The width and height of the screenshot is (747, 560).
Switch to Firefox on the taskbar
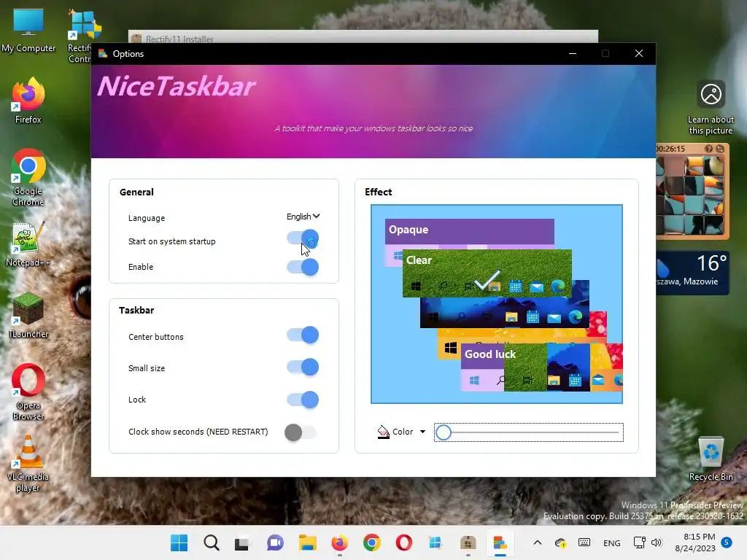click(x=340, y=542)
